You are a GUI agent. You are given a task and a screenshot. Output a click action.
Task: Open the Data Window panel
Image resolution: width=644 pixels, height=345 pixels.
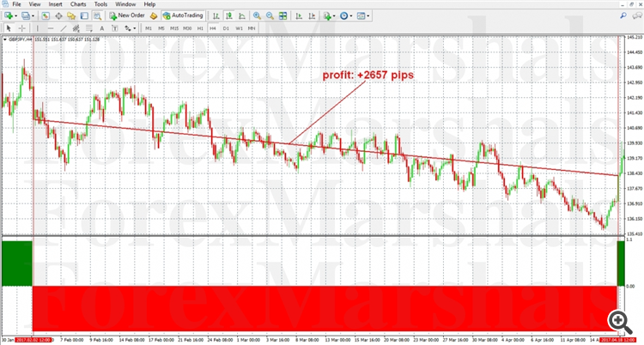[58, 16]
